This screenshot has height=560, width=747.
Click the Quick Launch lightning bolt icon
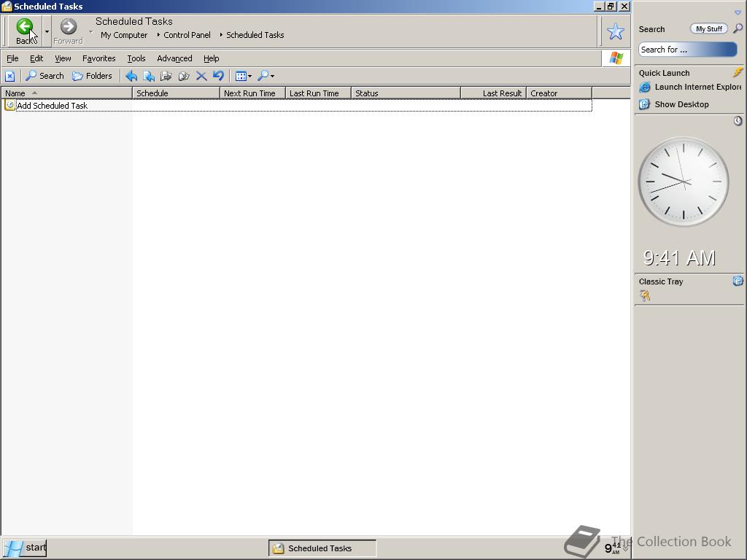[738, 72]
